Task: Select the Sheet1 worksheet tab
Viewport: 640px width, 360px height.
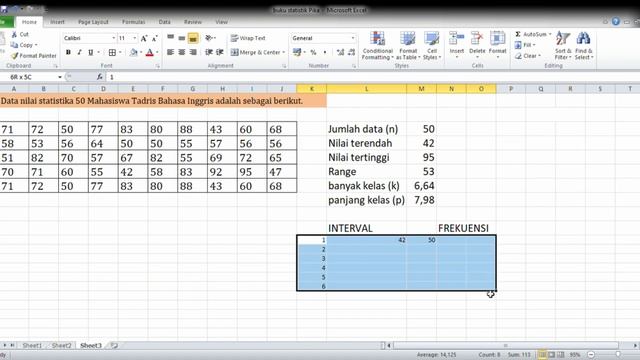Action: 32,345
